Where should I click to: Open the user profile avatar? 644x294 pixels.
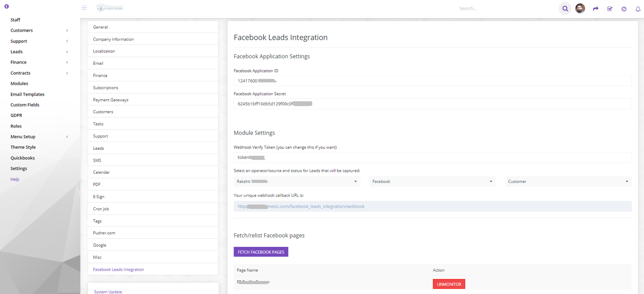pyautogui.click(x=580, y=8)
